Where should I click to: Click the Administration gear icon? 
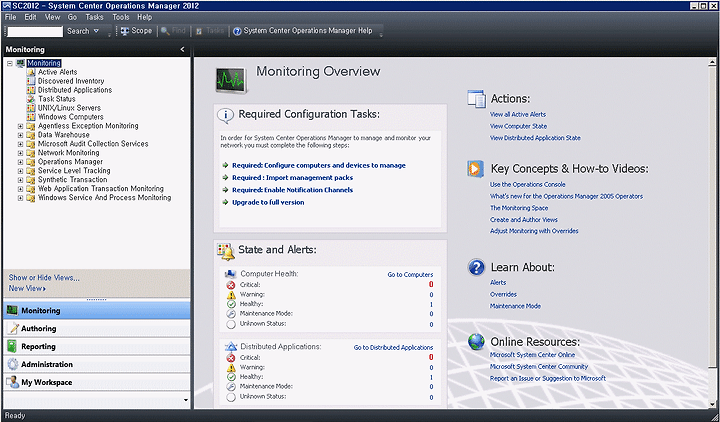coord(13,364)
